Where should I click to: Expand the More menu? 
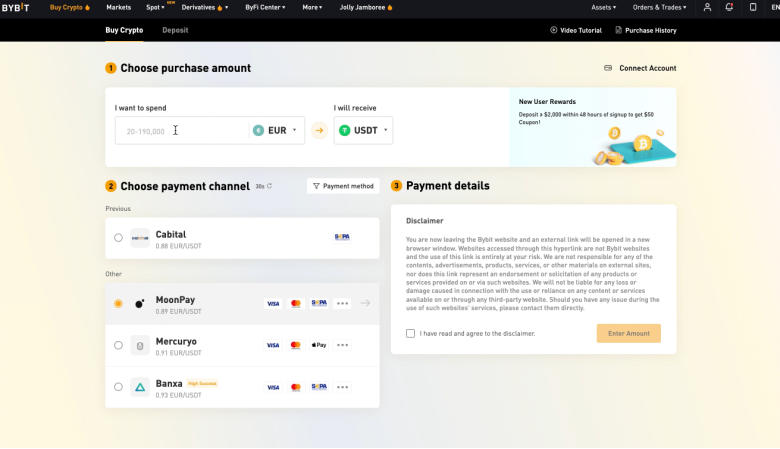pos(312,7)
